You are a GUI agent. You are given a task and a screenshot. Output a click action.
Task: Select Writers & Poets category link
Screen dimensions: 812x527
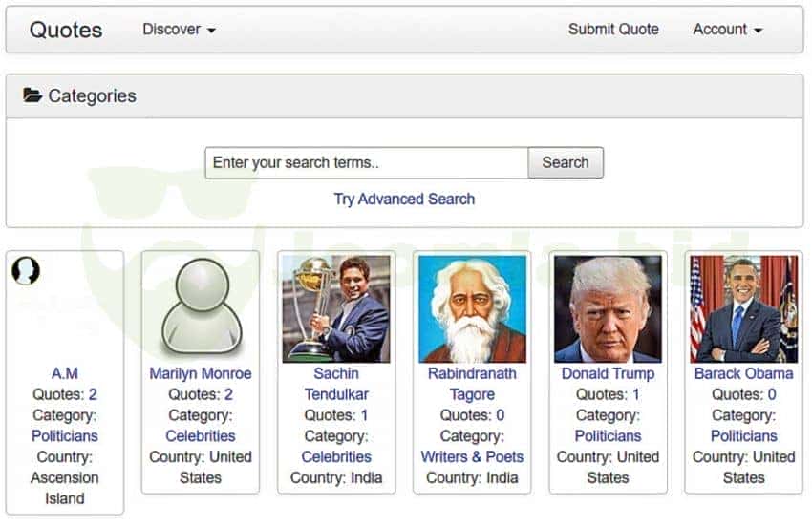tap(472, 456)
